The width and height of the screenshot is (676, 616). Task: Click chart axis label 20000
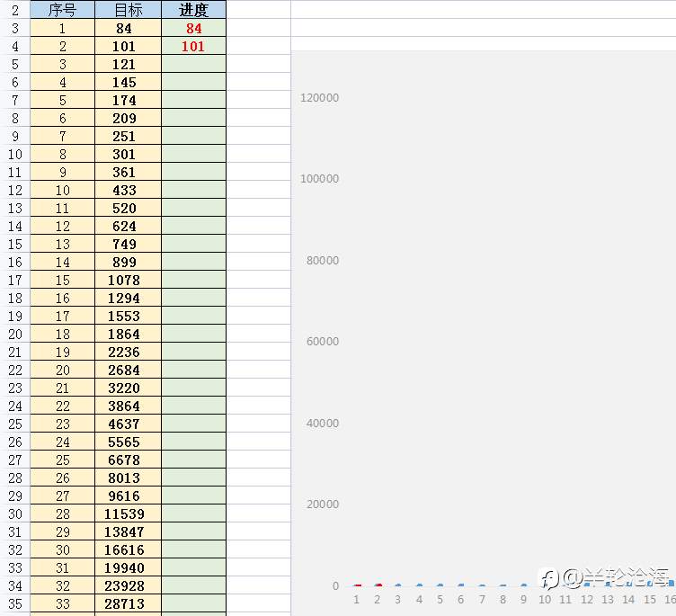[323, 504]
